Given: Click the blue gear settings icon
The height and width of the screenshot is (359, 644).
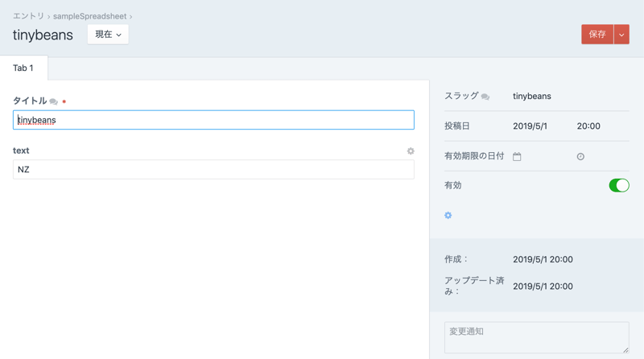Looking at the screenshot, I should [448, 215].
